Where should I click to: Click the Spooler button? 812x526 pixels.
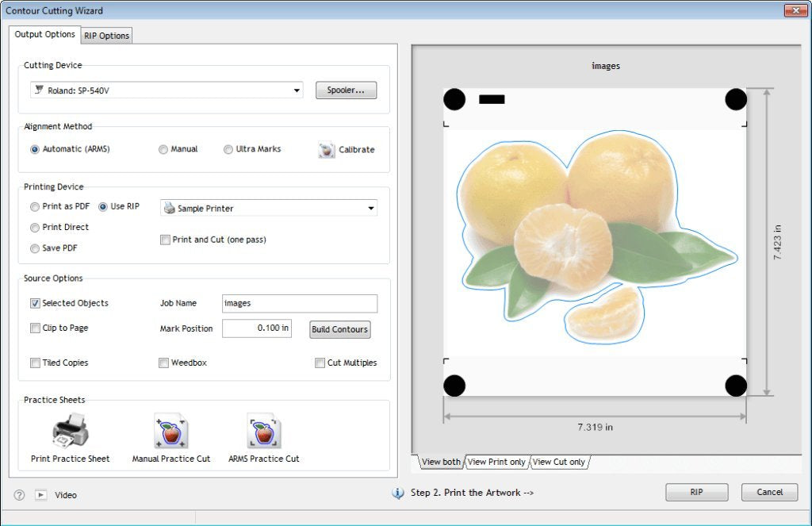[x=346, y=90]
